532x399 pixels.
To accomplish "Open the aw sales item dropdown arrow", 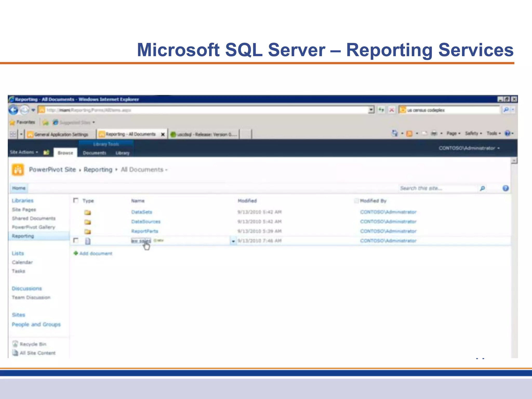I will pyautogui.click(x=233, y=241).
